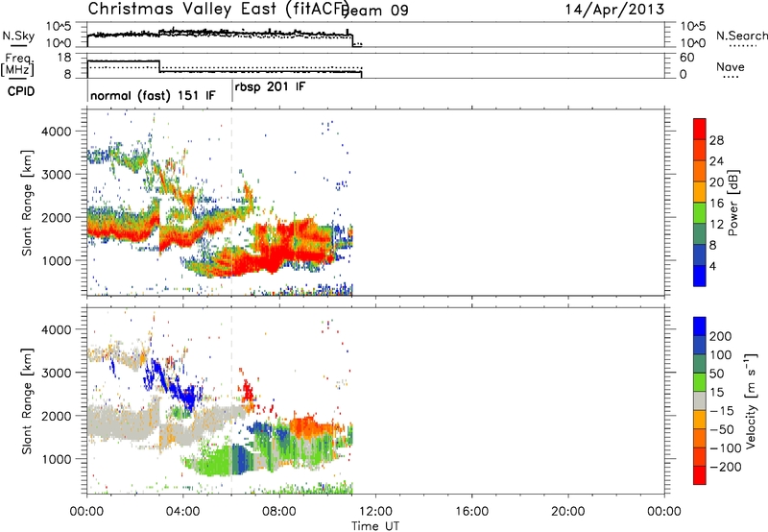Click the 18 tick on frequency axis
Screen dimensions: 768x532
tap(64, 58)
